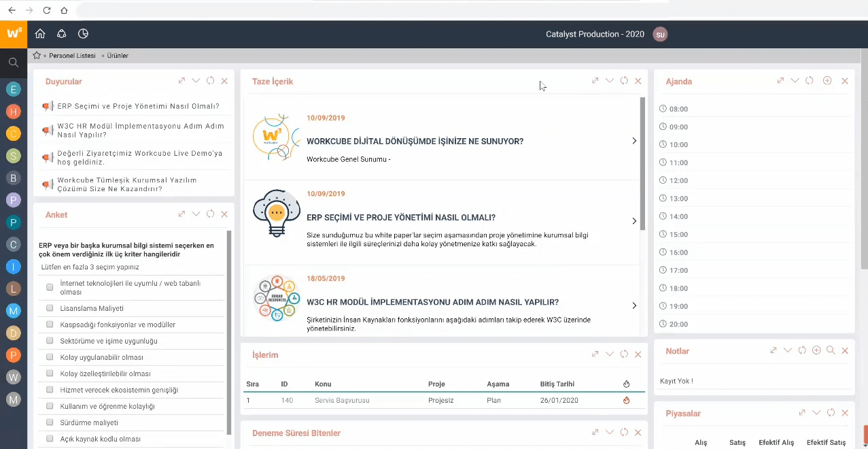Open the recycle-style icon next to home
The image size is (868, 449).
coord(61,33)
